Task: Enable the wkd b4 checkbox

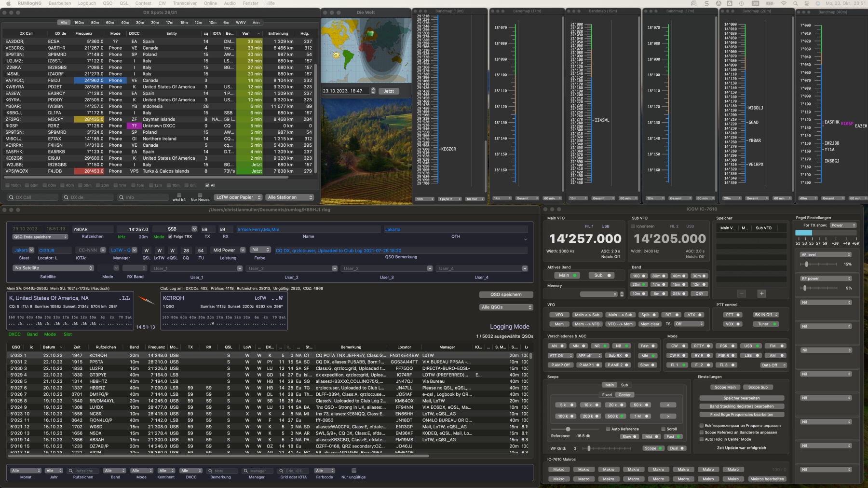Action: [179, 195]
